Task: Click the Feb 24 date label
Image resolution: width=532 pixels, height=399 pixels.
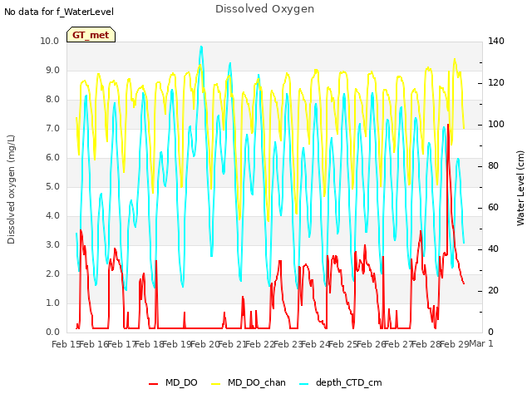Action: pyautogui.click(x=316, y=344)
